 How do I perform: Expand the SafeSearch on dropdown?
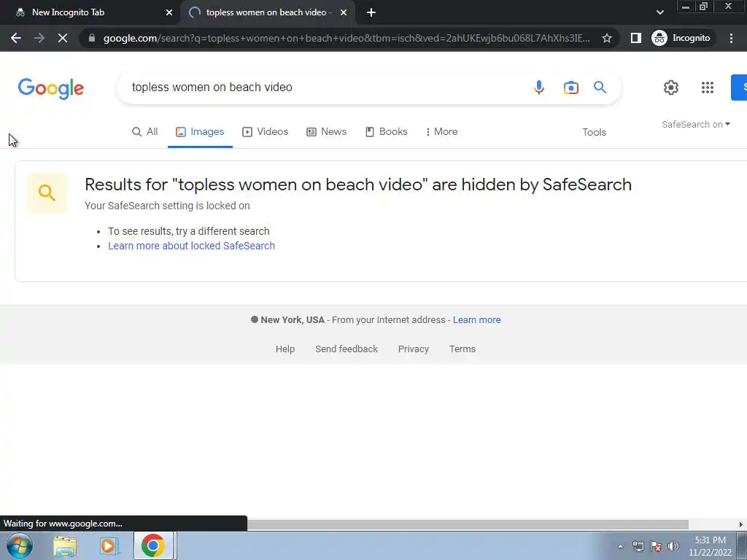pyautogui.click(x=696, y=124)
